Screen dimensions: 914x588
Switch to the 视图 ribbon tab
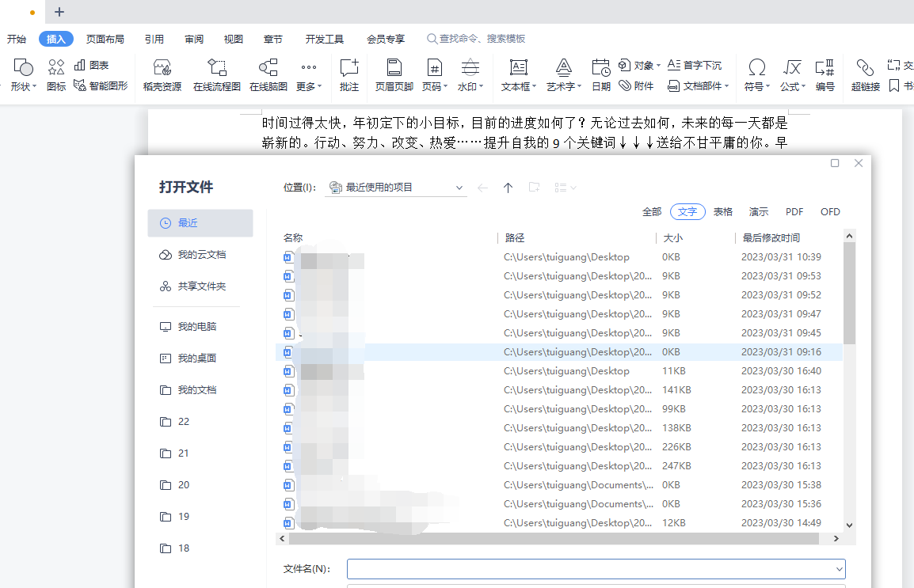(x=233, y=39)
